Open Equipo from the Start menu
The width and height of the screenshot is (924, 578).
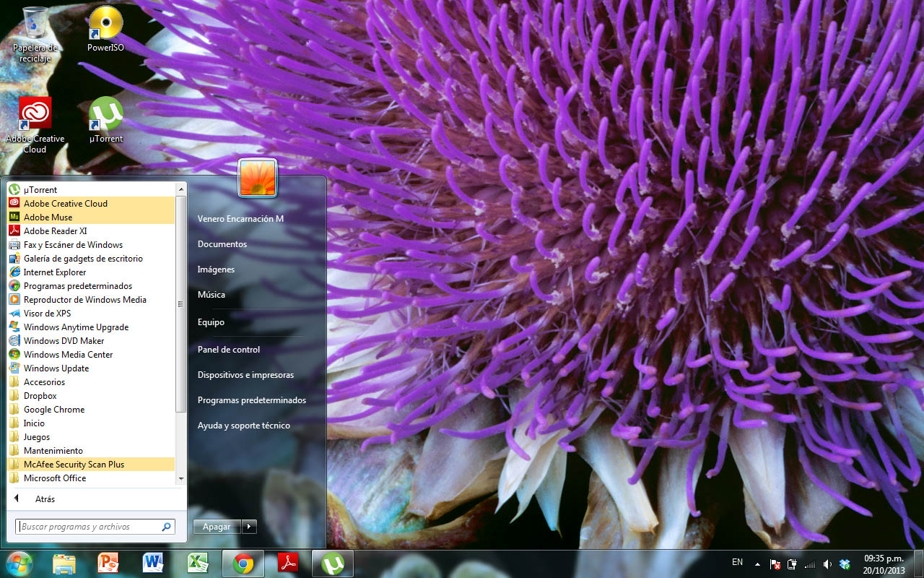pos(211,322)
